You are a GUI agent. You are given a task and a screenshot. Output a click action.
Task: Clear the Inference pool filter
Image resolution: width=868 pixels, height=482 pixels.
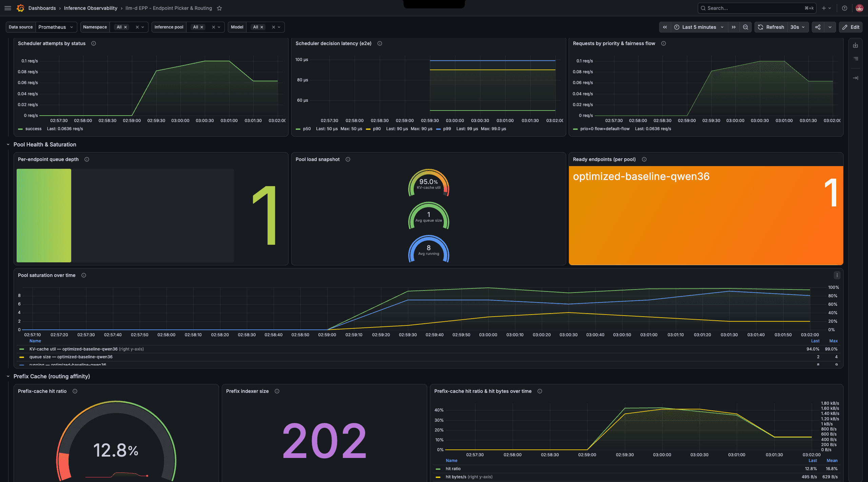pyautogui.click(x=214, y=27)
